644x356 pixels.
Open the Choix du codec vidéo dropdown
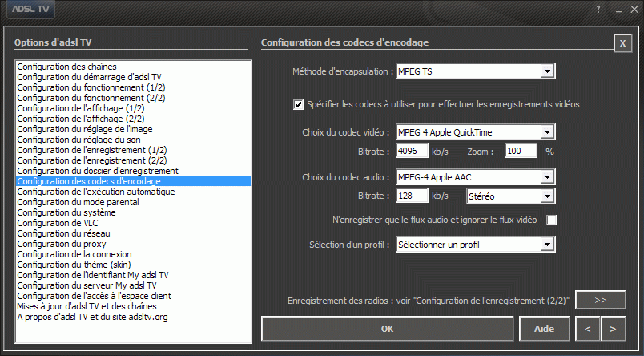pyautogui.click(x=476, y=132)
